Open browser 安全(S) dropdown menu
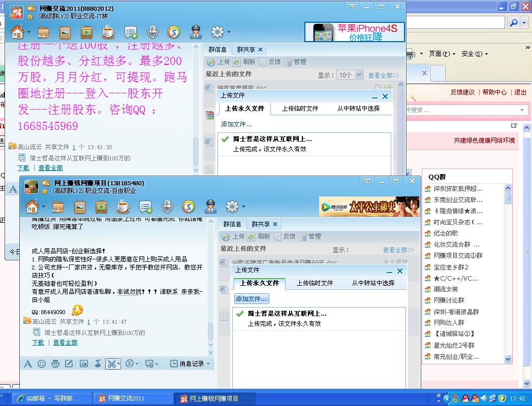532x406 pixels. click(474, 54)
